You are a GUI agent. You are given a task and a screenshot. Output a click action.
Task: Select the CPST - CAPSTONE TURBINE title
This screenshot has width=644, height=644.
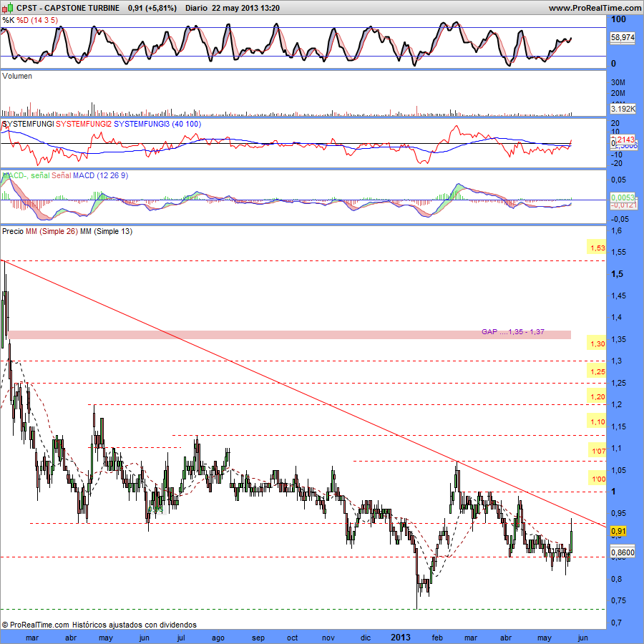(x=68, y=8)
